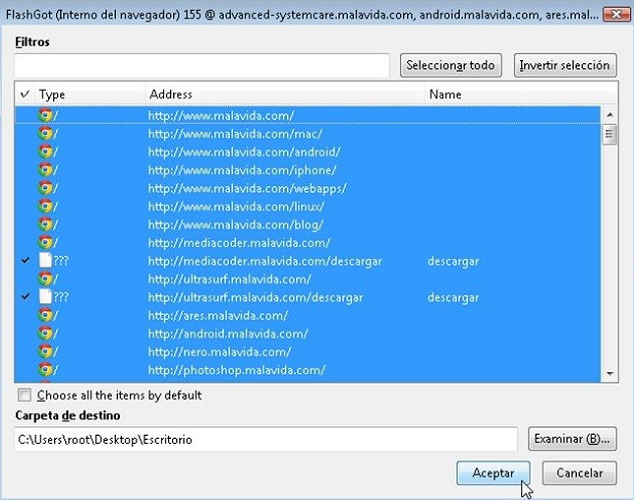
Task: Select http://ultrasurf.malavida.com/ address text
Action: 230,279
